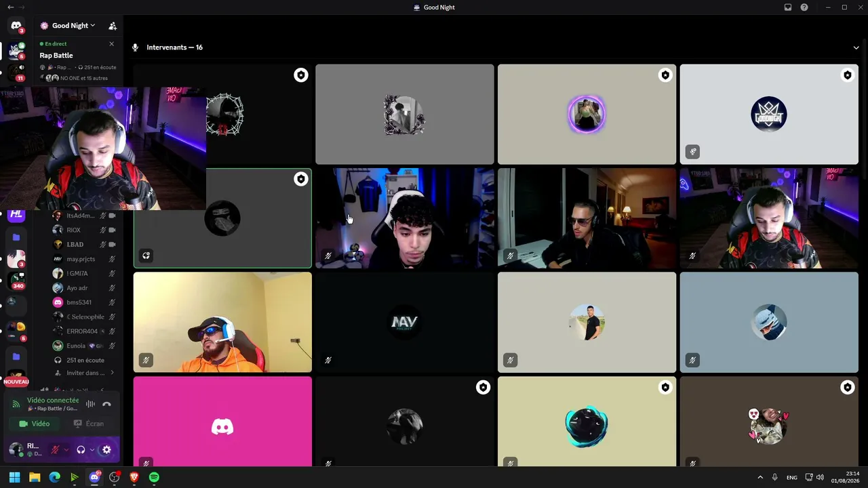
Task: Click the microphone icon next to Intervenants
Action: [135, 47]
